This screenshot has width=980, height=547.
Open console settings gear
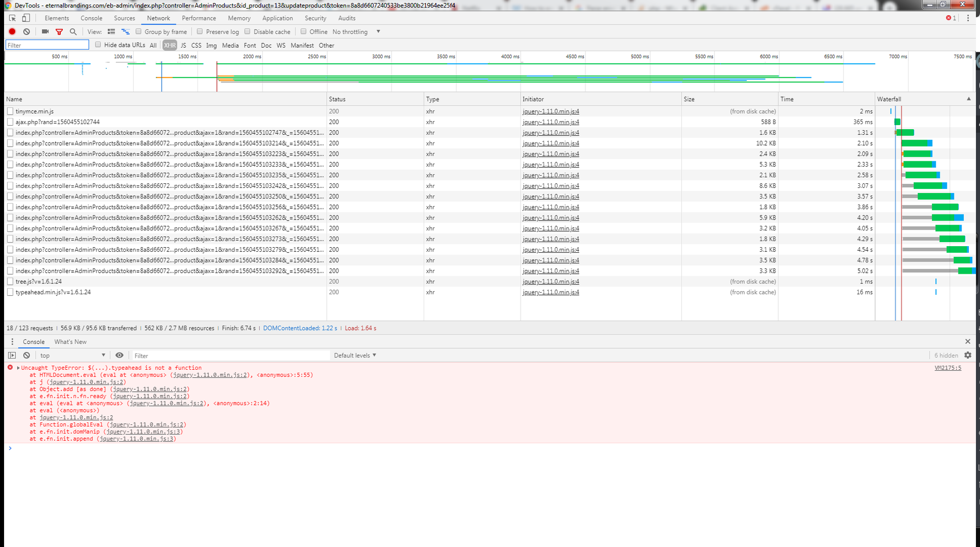pyautogui.click(x=968, y=355)
